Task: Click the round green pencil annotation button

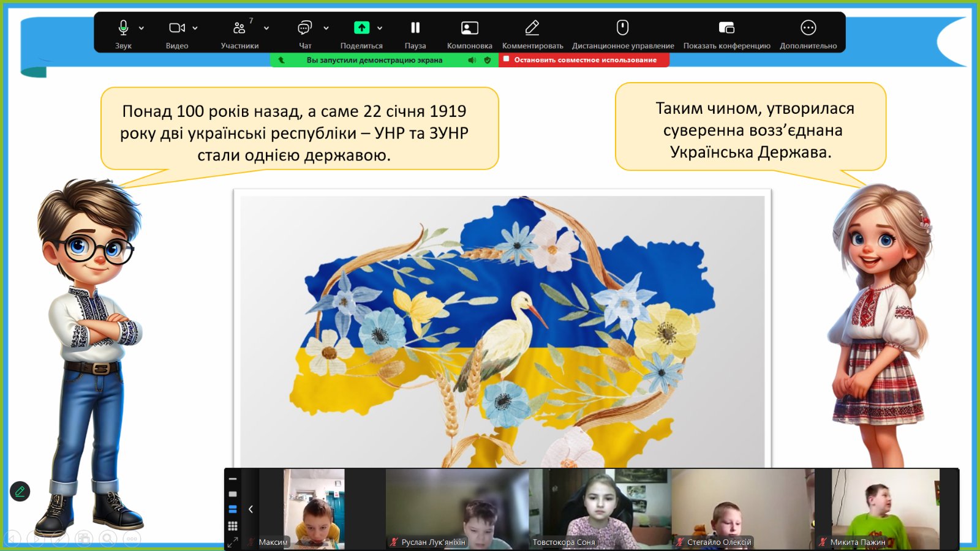Action: click(x=20, y=491)
